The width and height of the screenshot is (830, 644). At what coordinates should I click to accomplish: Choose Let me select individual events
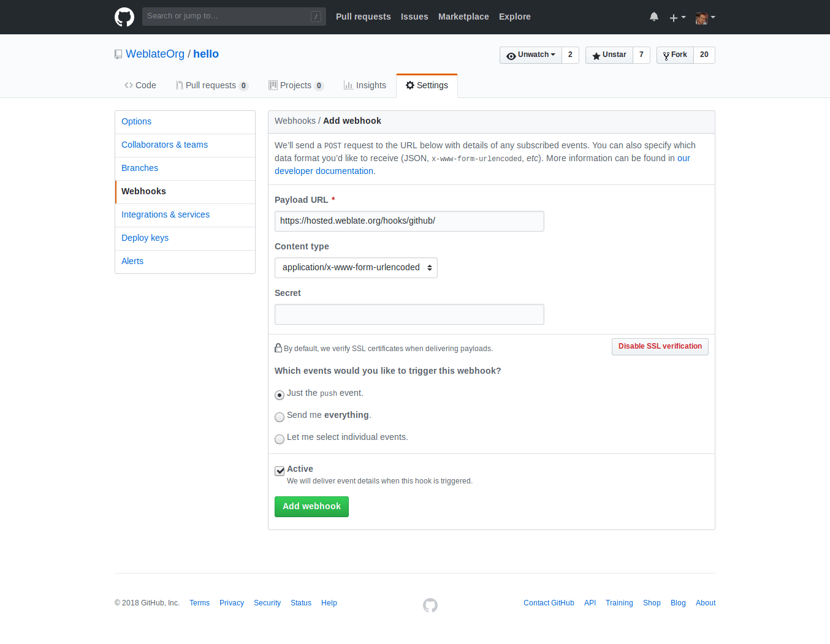pos(280,439)
